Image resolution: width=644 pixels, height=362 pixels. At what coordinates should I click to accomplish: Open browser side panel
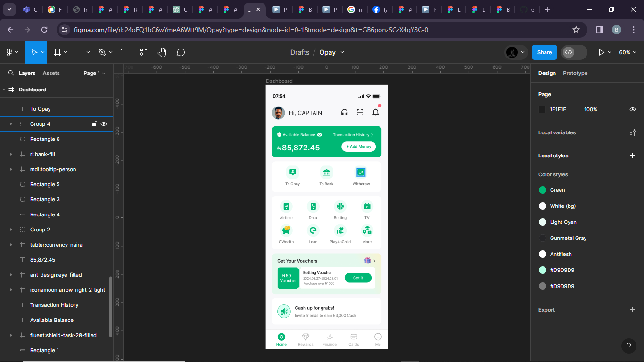coord(600,30)
